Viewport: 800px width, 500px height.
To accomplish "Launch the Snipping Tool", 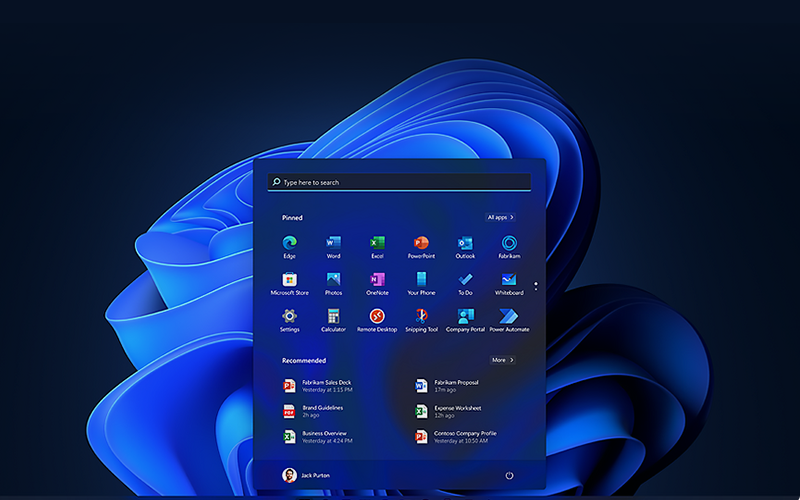I will point(421,316).
